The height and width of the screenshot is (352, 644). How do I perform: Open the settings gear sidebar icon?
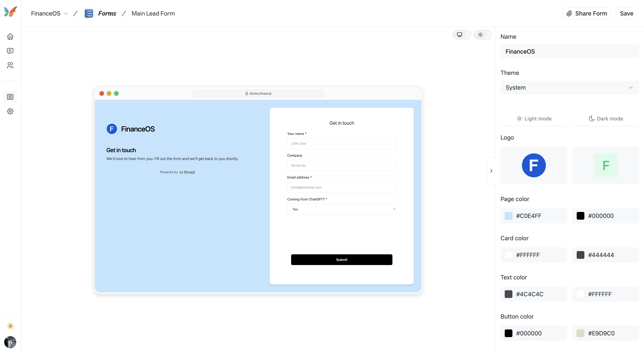tap(10, 111)
